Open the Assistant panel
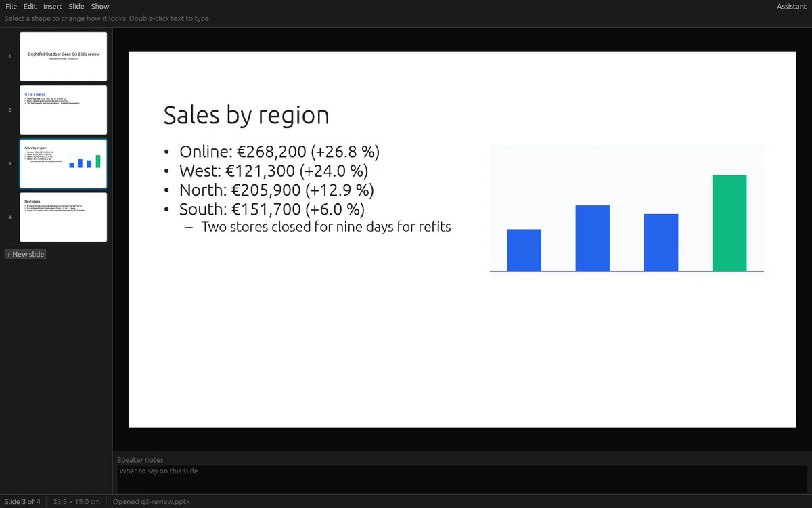This screenshot has height=508, width=812. pyautogui.click(x=792, y=7)
